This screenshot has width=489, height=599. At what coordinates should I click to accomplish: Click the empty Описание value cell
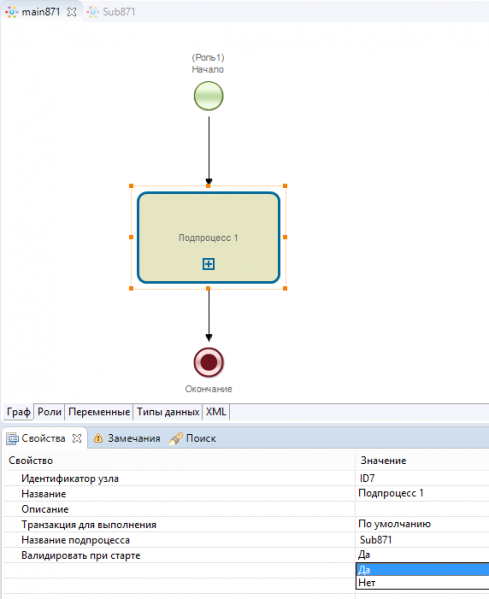(x=423, y=509)
